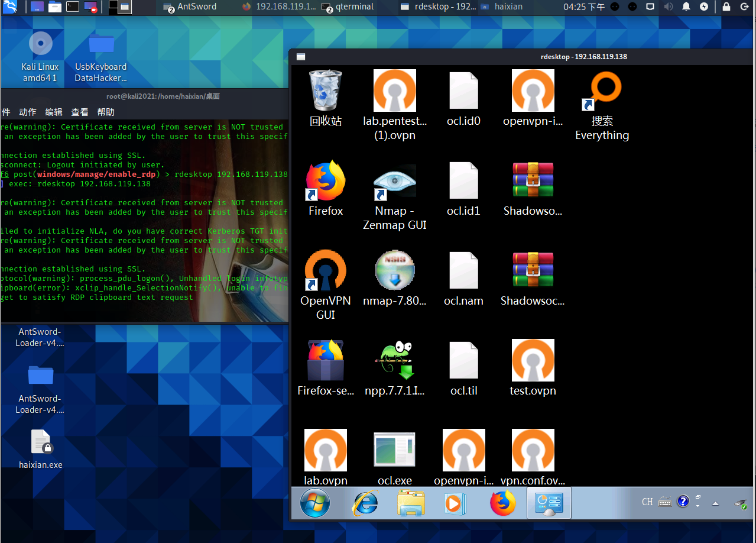Open the 动作 menu in terminal

[28, 112]
